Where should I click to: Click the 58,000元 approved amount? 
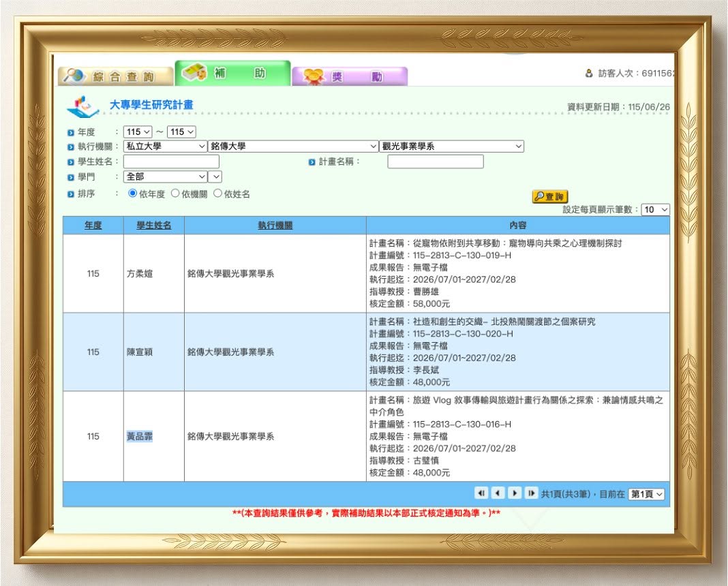[x=431, y=303]
